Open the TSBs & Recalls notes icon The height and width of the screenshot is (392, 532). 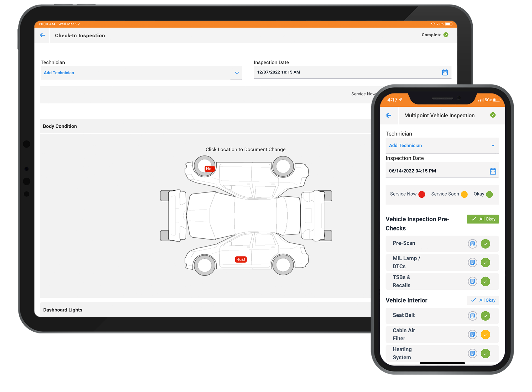point(472,281)
